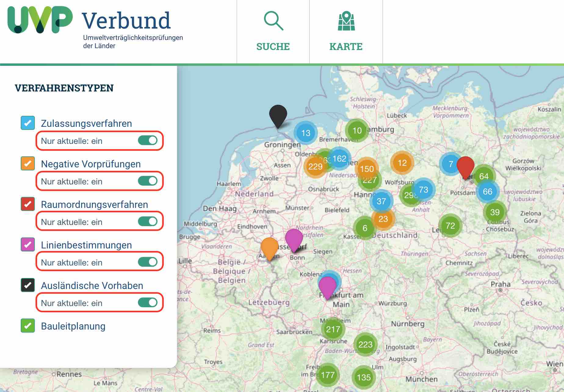The image size is (564, 392).
Task: Switch off Nur aktuelle for Ausländische Vorhaben
Action: (148, 302)
